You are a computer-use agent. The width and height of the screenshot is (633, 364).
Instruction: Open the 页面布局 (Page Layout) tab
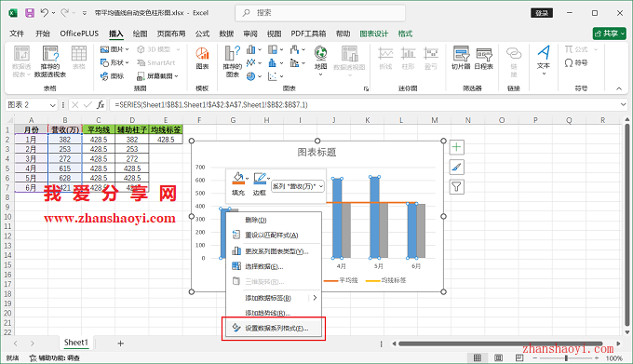[171, 34]
